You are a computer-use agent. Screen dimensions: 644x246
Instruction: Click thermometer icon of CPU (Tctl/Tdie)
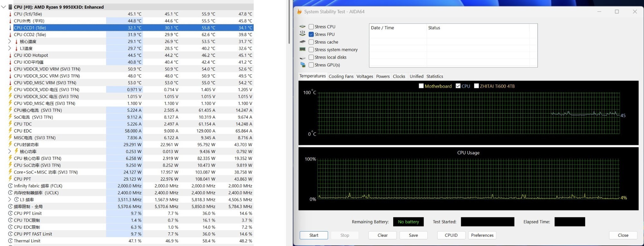[10, 14]
